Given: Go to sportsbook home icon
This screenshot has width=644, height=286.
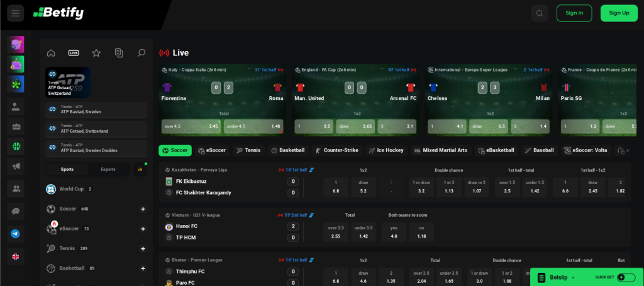Looking at the screenshot, I should [51, 53].
